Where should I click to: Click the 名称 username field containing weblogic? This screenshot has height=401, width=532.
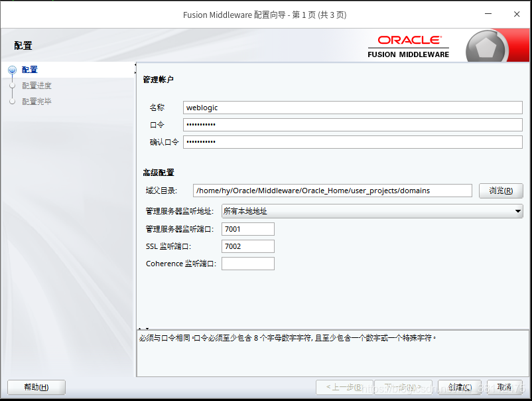click(x=352, y=108)
